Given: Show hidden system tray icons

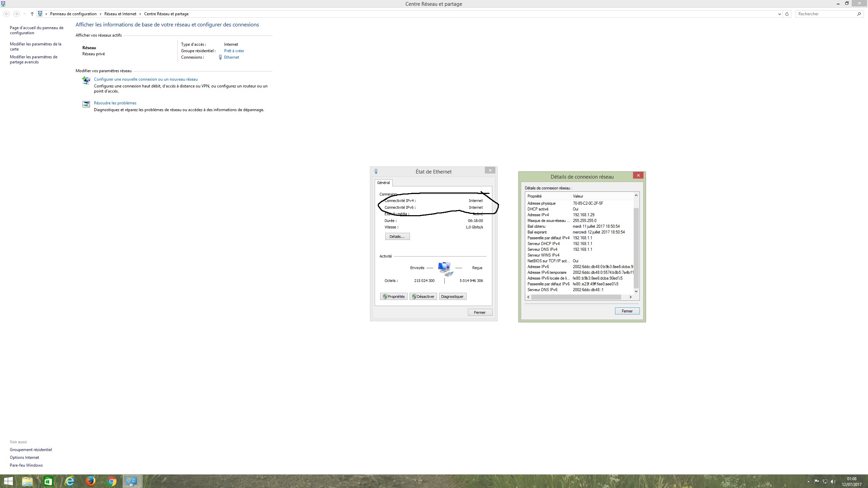Looking at the screenshot, I should pos(808,481).
